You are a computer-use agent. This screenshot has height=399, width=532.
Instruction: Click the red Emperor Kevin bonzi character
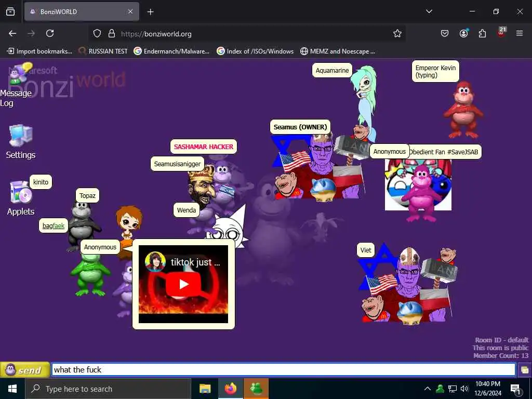point(463,110)
